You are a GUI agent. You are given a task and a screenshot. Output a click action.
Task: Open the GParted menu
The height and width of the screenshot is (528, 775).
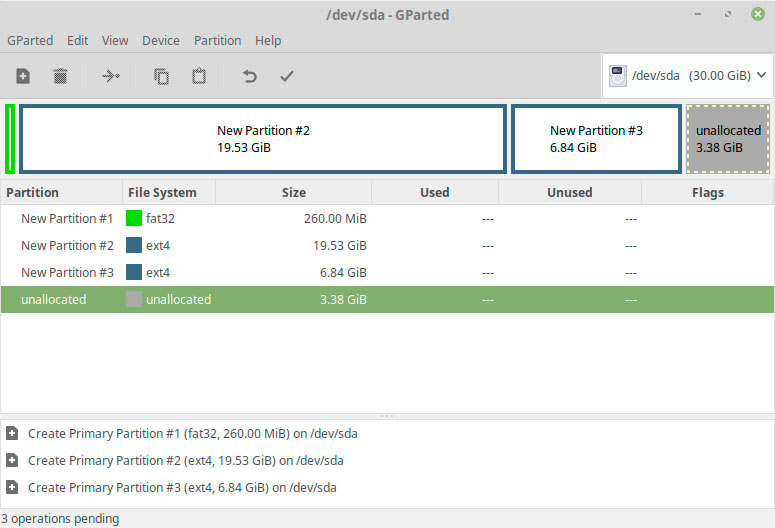pos(30,41)
